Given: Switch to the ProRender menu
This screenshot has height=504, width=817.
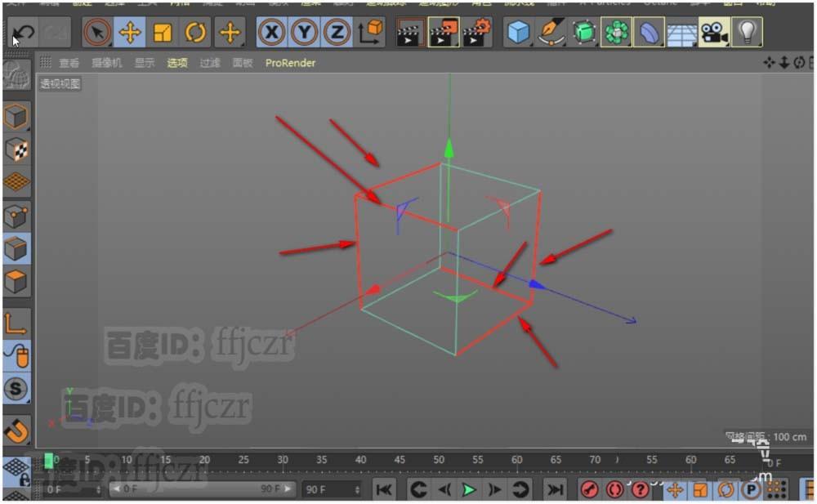Looking at the screenshot, I should pos(290,62).
